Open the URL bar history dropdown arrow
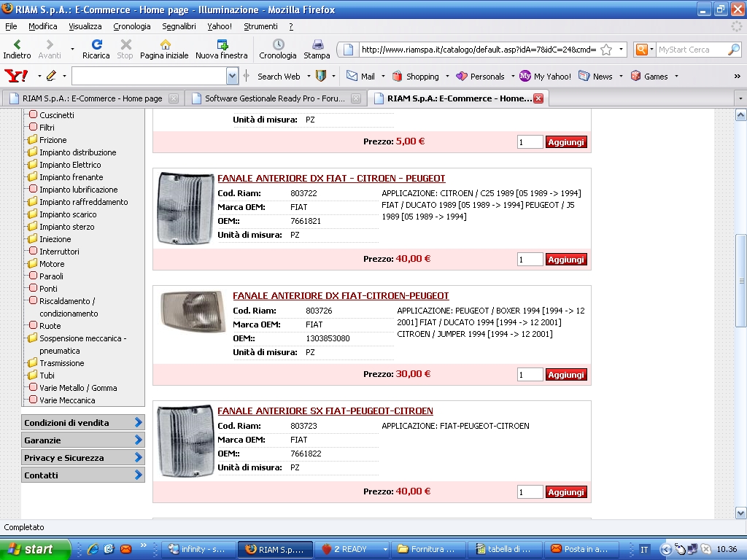Image resolution: width=747 pixels, height=560 pixels. (621, 49)
